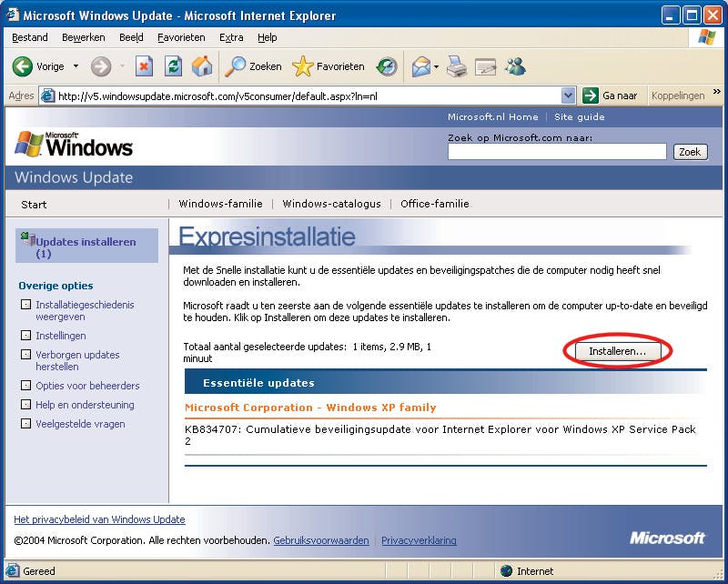Click the Vorige back arrow icon
This screenshot has height=584, width=728.
(x=22, y=66)
